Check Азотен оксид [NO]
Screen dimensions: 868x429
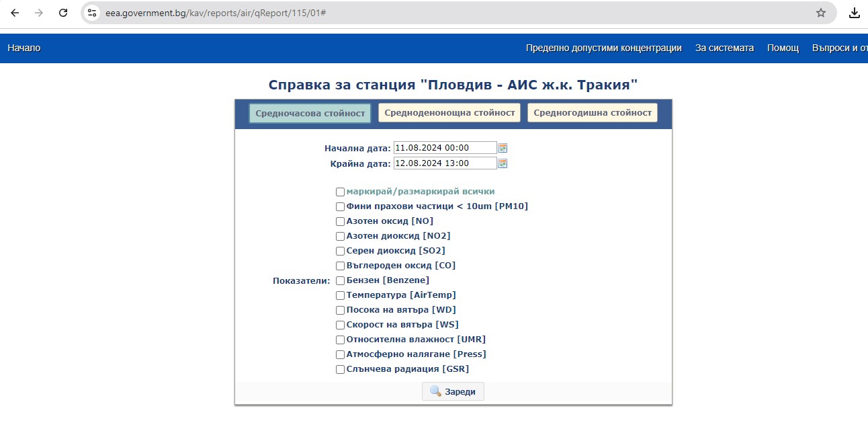(340, 222)
